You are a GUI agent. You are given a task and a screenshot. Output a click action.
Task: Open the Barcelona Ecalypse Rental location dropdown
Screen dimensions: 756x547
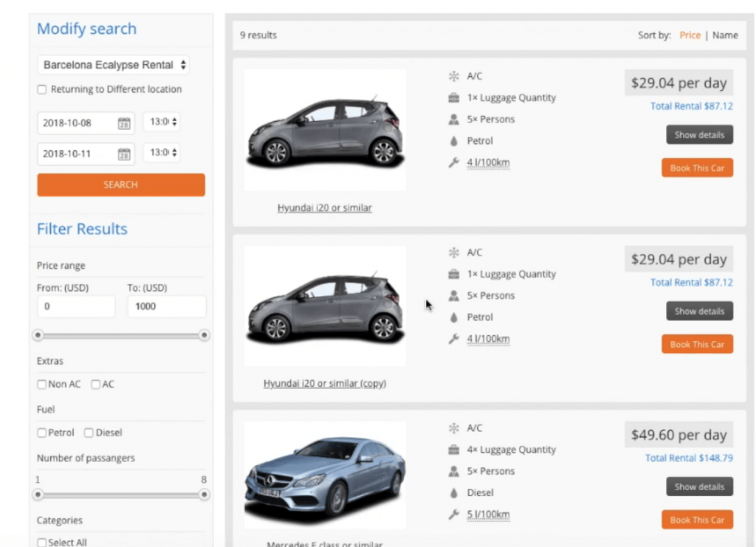tap(113, 65)
